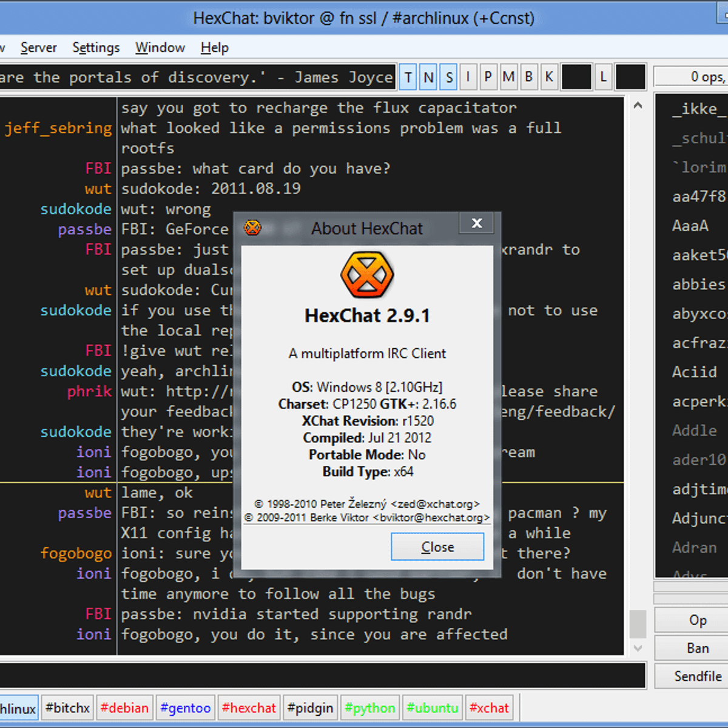Close About HexChat with the X button

tap(477, 223)
